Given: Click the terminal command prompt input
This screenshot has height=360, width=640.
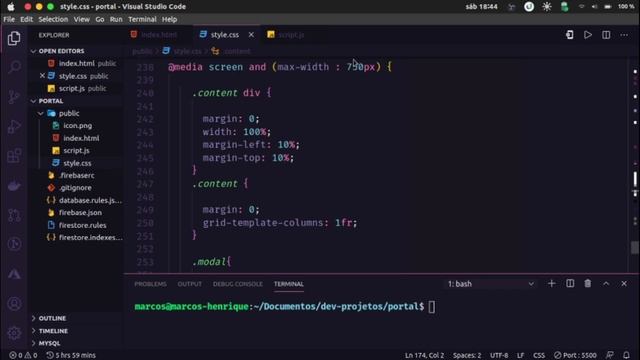Looking at the screenshot, I should point(432,307).
